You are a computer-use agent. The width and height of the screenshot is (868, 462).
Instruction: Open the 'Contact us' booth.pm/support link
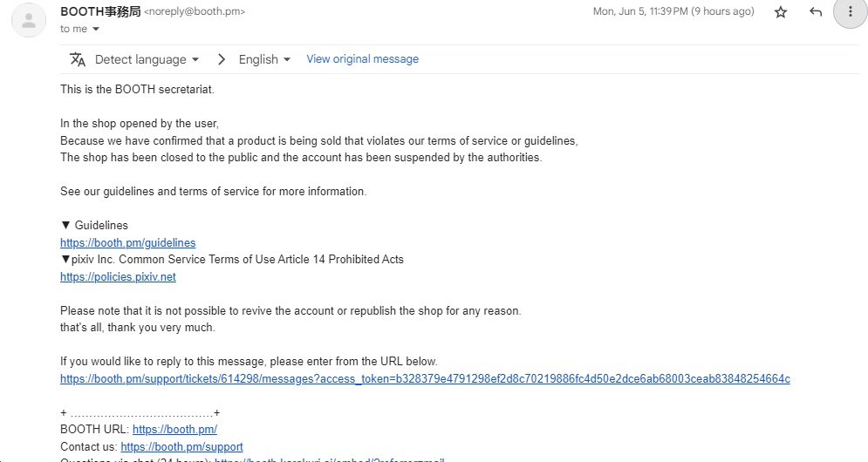coord(181,446)
